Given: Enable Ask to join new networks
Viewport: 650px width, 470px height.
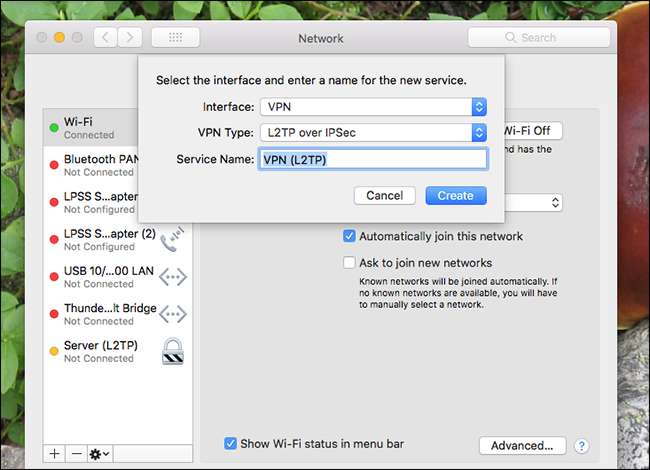Looking at the screenshot, I should point(349,263).
